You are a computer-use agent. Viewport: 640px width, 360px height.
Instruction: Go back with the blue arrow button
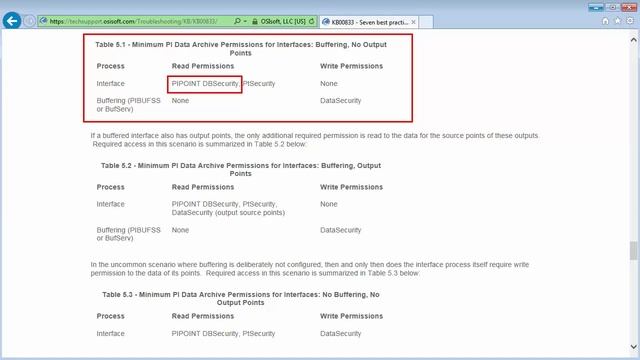click(12, 20)
